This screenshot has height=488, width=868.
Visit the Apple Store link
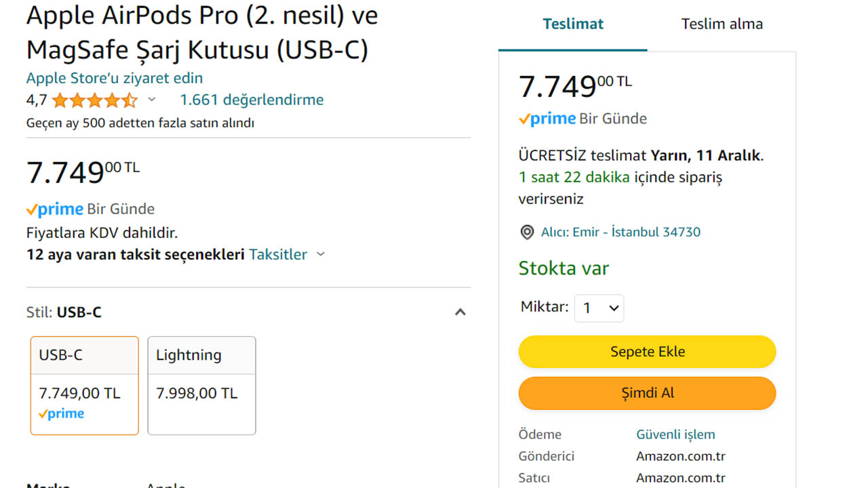click(x=115, y=78)
